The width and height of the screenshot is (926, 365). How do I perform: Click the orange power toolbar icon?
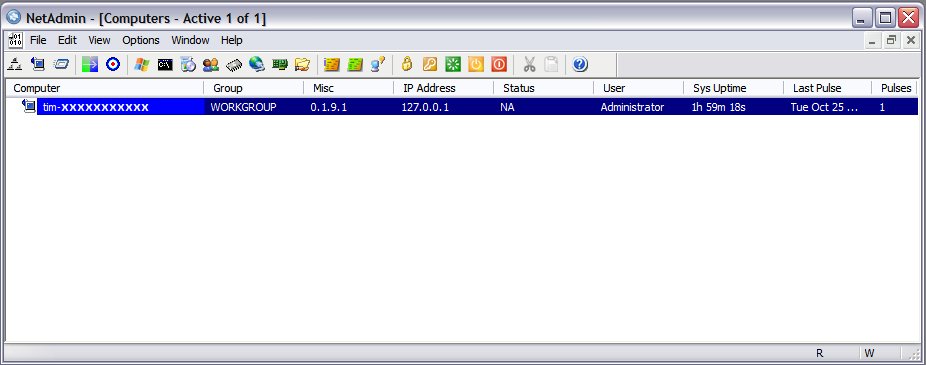point(476,64)
